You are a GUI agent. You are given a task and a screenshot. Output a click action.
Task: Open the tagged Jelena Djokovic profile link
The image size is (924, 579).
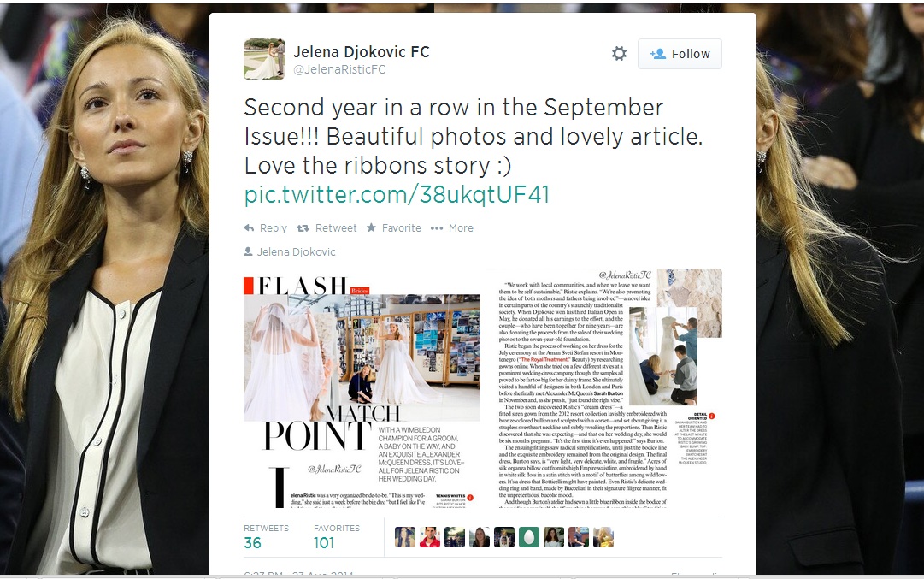(x=297, y=251)
